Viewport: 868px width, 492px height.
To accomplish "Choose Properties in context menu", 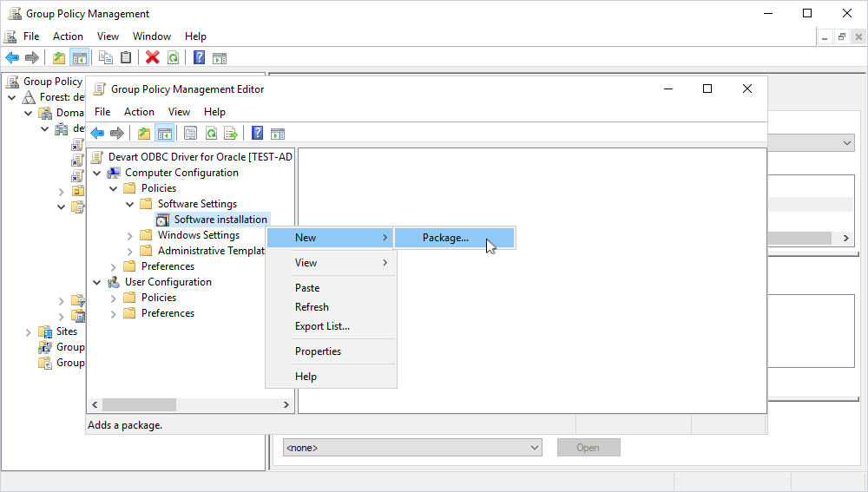I will [331, 351].
